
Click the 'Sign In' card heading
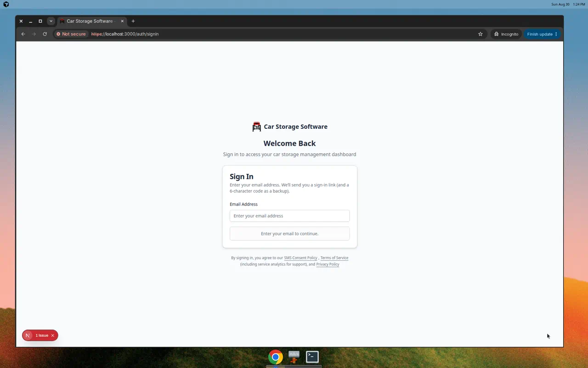(x=242, y=177)
